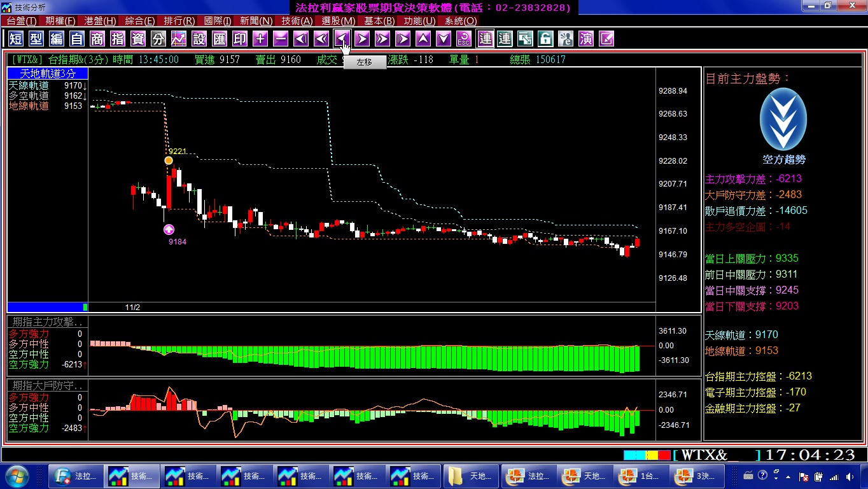Click the ESC toolbar icon
This screenshot has width=868, height=489.
[464, 39]
